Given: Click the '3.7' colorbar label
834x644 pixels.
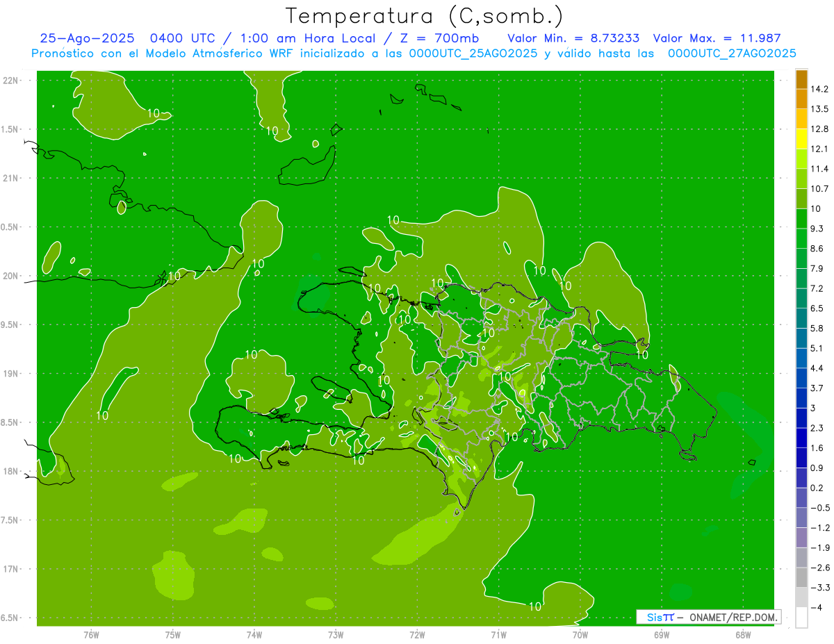Looking at the screenshot, I should coord(817,388).
